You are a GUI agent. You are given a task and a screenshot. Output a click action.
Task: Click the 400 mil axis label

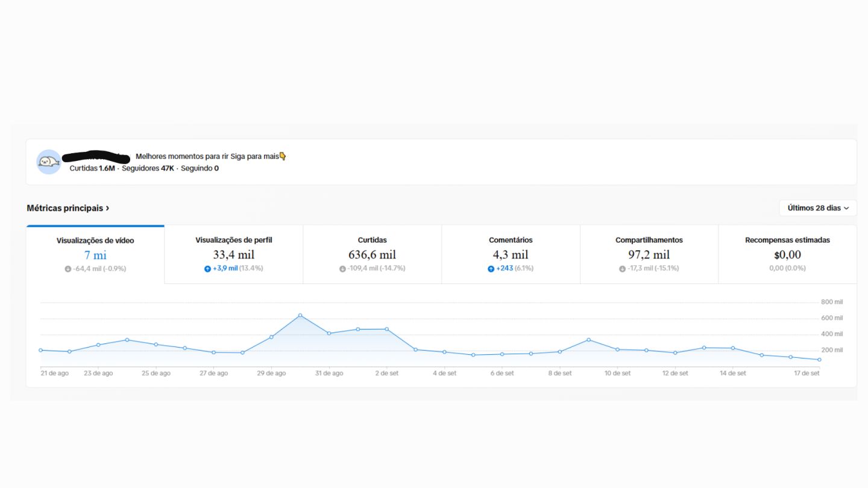[x=832, y=334]
